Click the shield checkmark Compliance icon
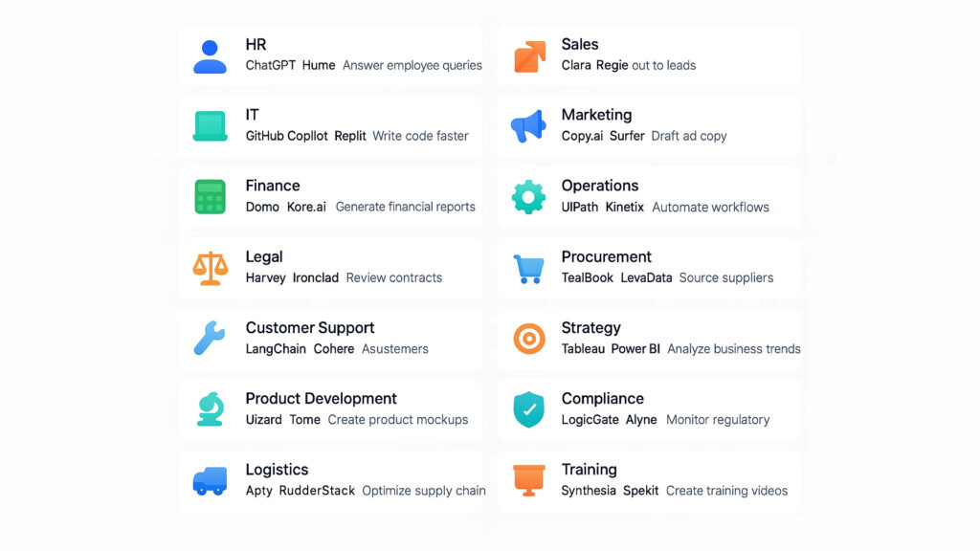Viewport: 980px width, 551px height. tap(528, 409)
